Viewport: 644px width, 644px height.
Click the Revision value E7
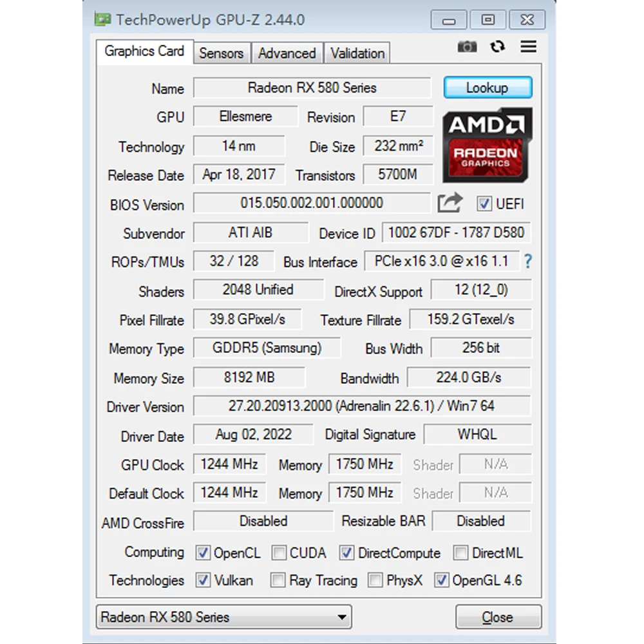coord(398,116)
